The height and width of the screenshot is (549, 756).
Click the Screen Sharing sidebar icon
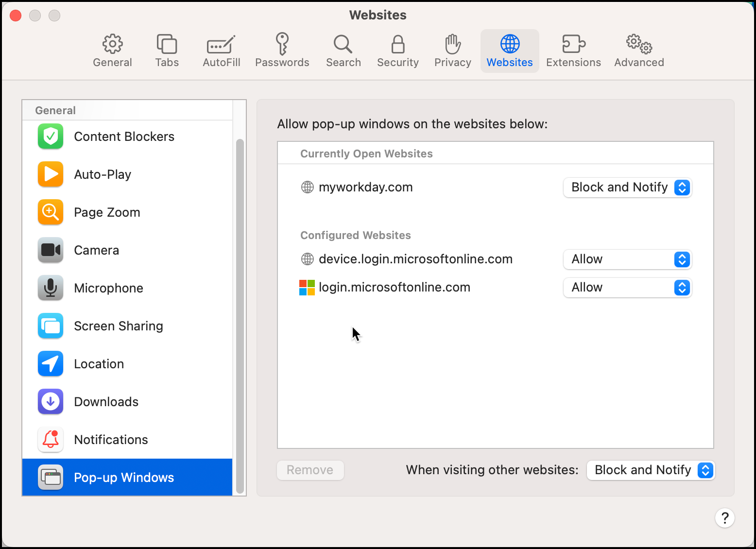pos(51,326)
